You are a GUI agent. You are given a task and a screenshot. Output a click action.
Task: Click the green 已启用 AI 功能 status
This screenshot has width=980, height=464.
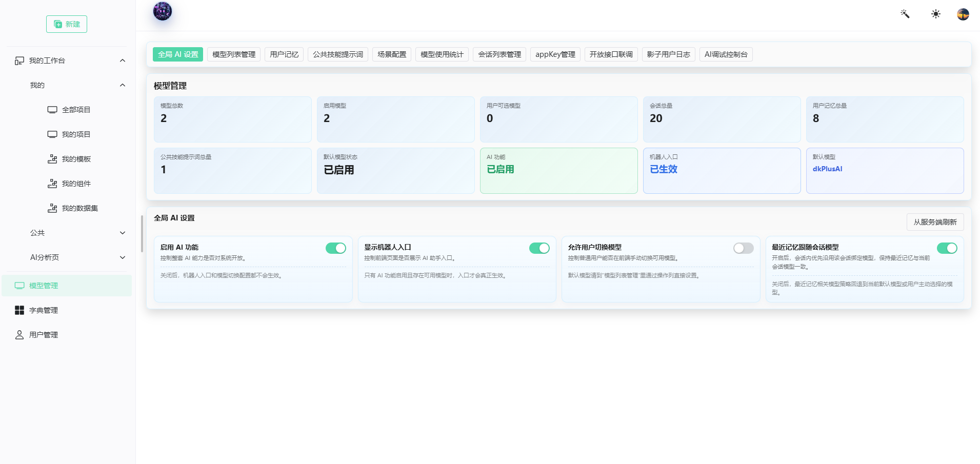[501, 169]
